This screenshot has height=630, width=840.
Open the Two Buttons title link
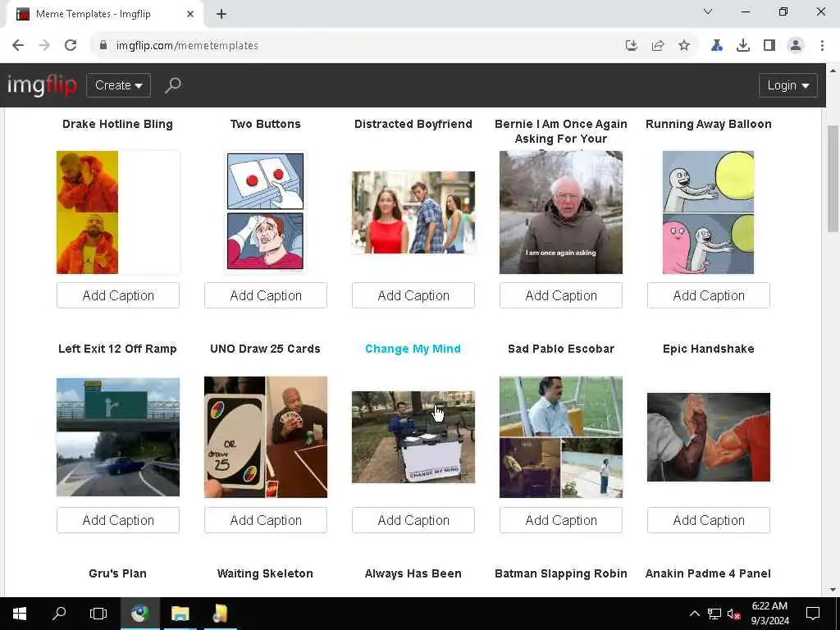tap(266, 124)
